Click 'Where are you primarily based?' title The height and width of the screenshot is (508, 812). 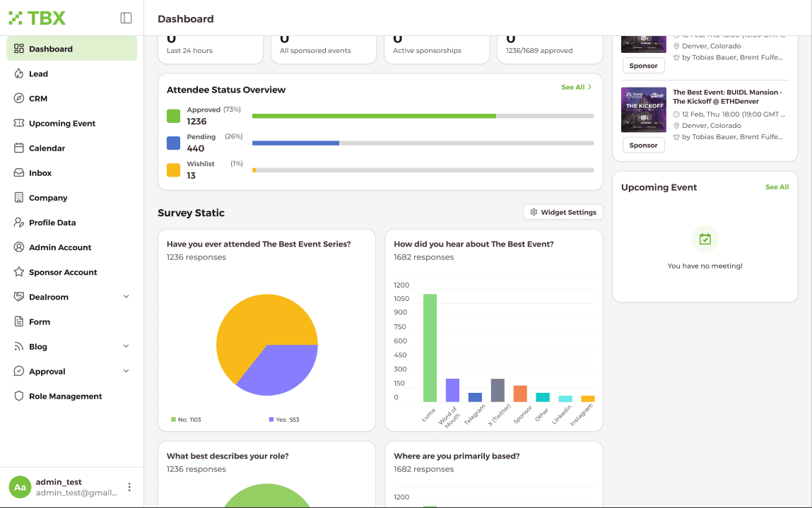pyautogui.click(x=457, y=456)
